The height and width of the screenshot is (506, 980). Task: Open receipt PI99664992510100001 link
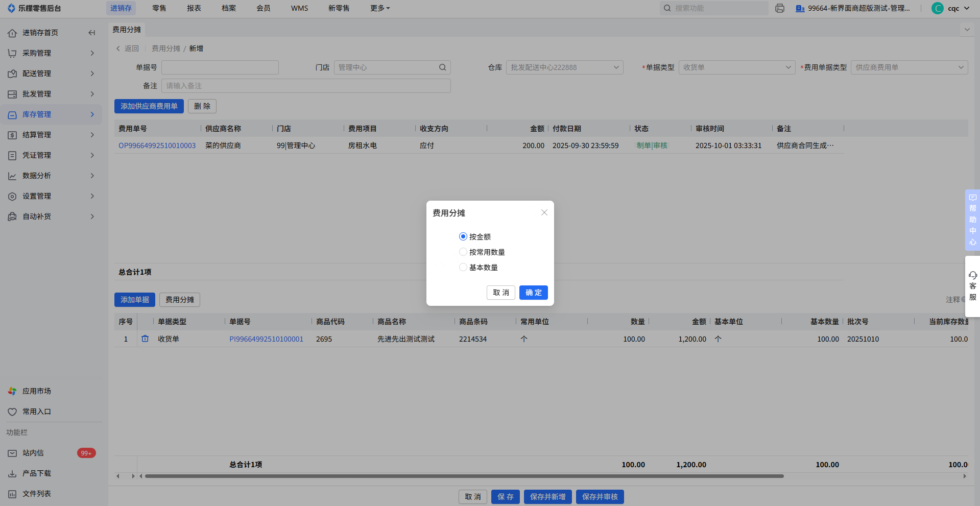click(x=267, y=339)
